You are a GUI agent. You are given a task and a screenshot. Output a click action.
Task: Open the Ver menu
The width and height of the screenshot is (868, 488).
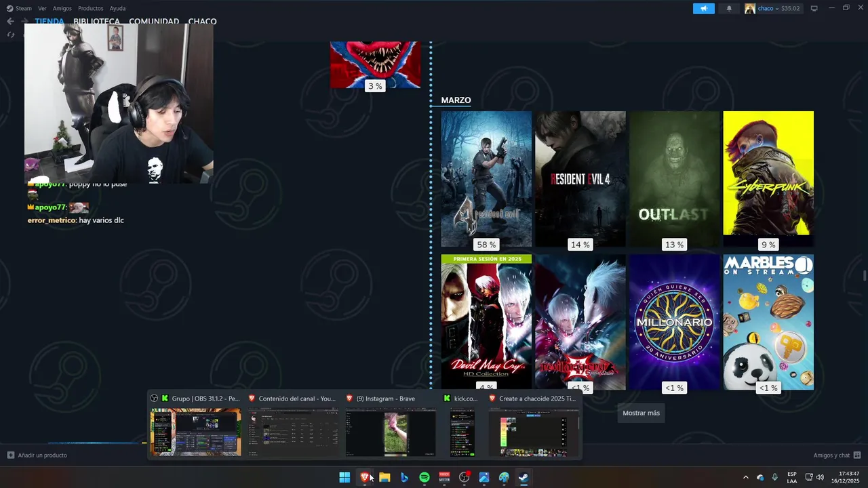pos(42,8)
